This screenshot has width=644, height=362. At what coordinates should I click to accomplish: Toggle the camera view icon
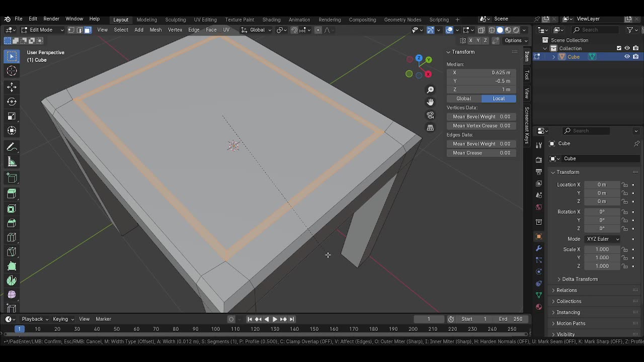(430, 115)
